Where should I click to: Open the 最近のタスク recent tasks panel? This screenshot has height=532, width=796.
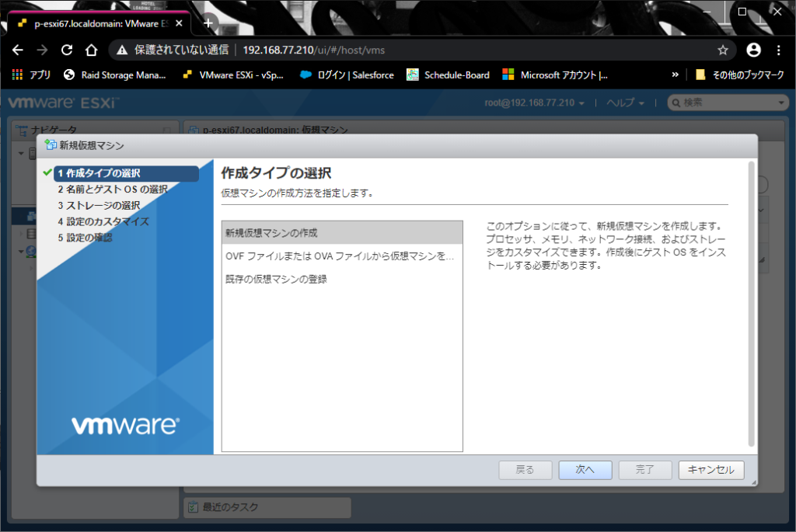(x=267, y=507)
